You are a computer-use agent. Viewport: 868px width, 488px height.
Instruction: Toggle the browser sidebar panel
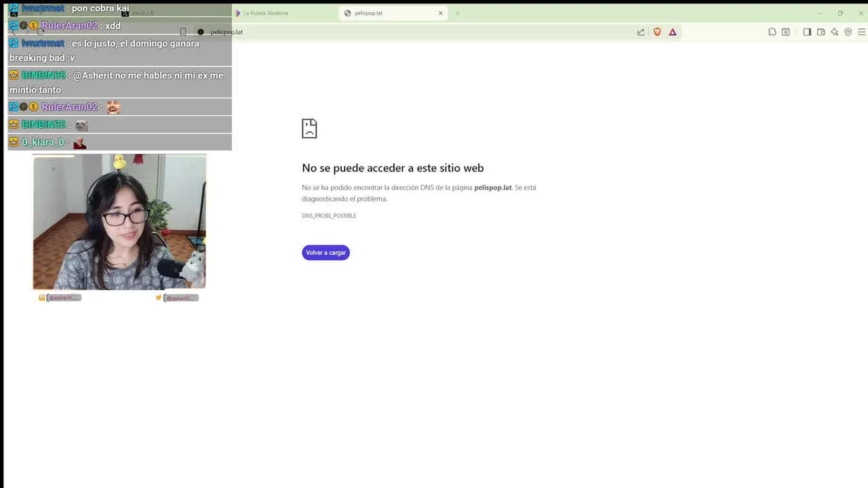(807, 32)
